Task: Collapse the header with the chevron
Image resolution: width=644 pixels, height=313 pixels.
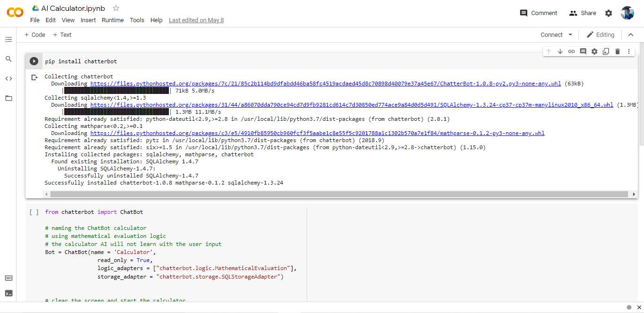Action: (x=631, y=34)
